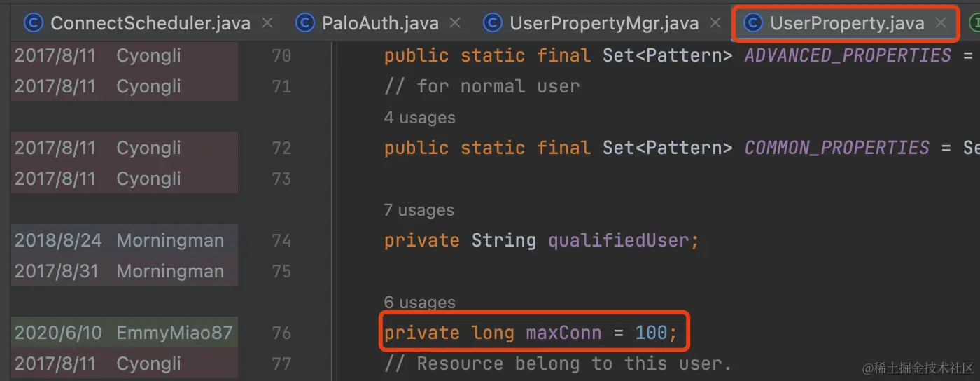Place the cursor on the maxConn value 100
Screen dimensions: 980x381
click(651, 333)
